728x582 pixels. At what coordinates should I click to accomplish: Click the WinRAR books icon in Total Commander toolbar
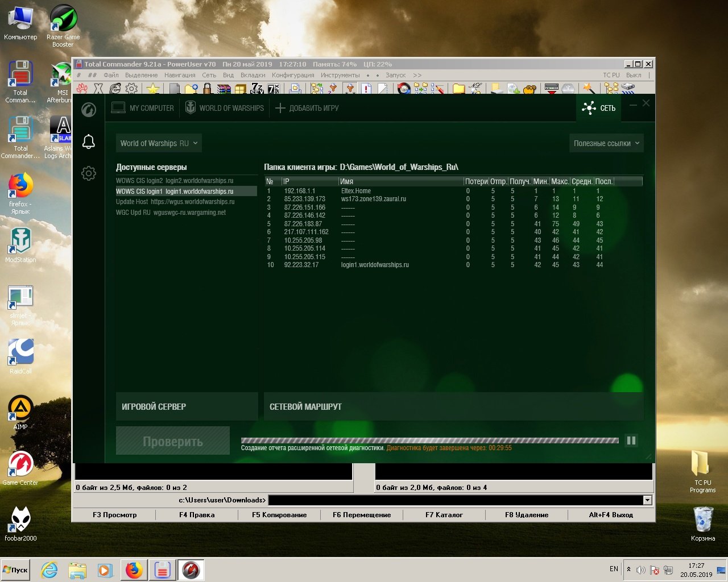[x=224, y=89]
